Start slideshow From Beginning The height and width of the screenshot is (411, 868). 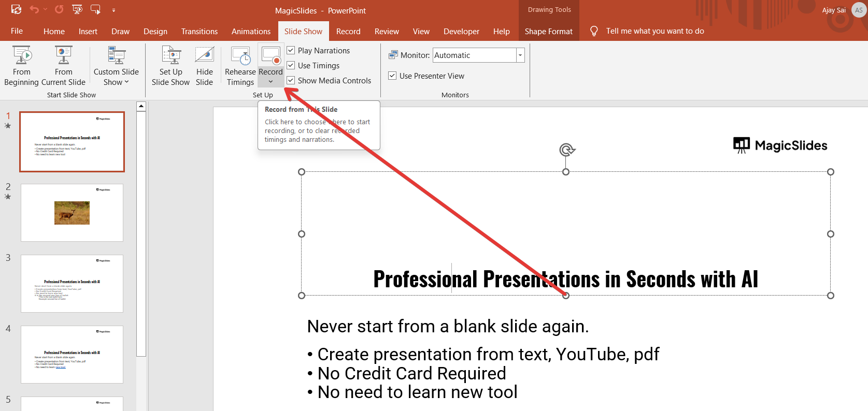click(22, 66)
